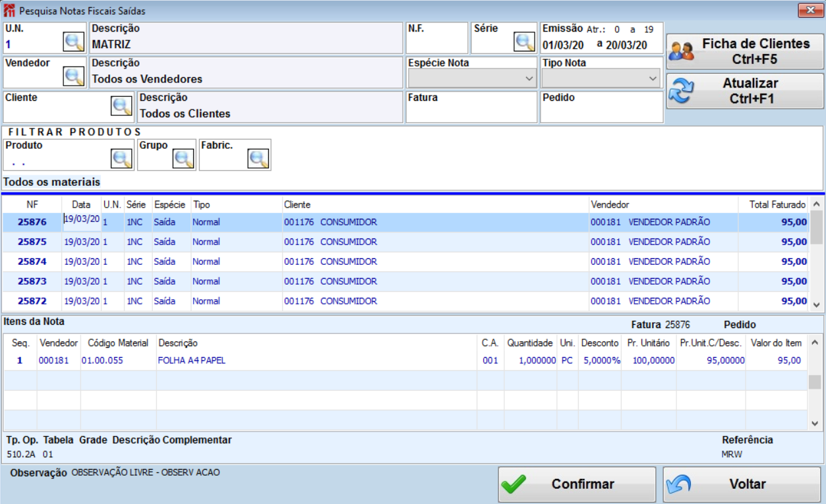Click the Data column header
Screen dimensions: 826x504
point(81,205)
